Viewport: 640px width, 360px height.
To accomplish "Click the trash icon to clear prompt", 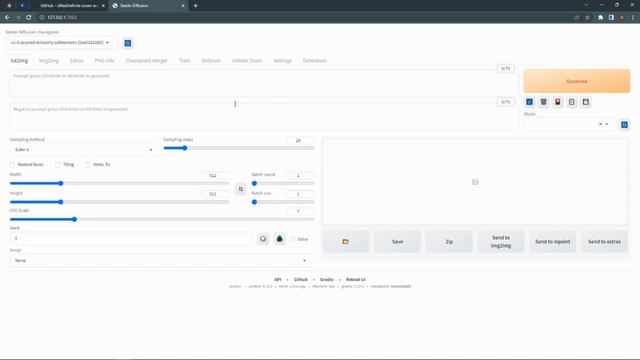I will coord(544,102).
